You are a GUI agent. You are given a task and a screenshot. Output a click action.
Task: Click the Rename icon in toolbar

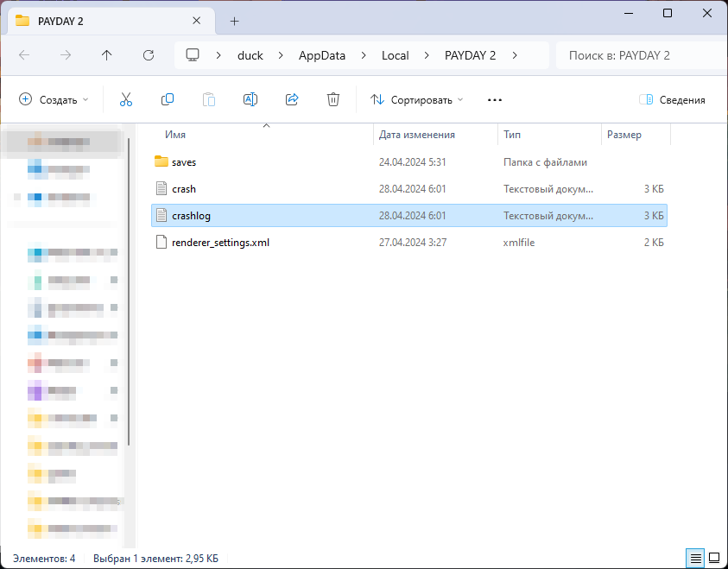tap(250, 100)
